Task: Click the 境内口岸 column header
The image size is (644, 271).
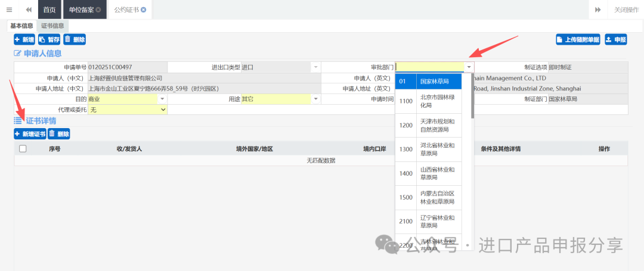Action: pyautogui.click(x=374, y=149)
